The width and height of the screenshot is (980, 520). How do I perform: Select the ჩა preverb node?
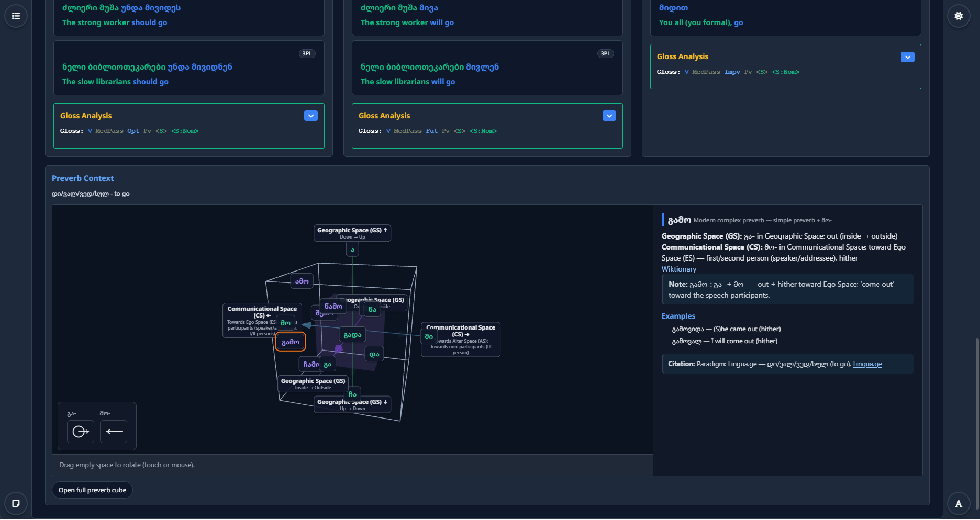(352, 394)
